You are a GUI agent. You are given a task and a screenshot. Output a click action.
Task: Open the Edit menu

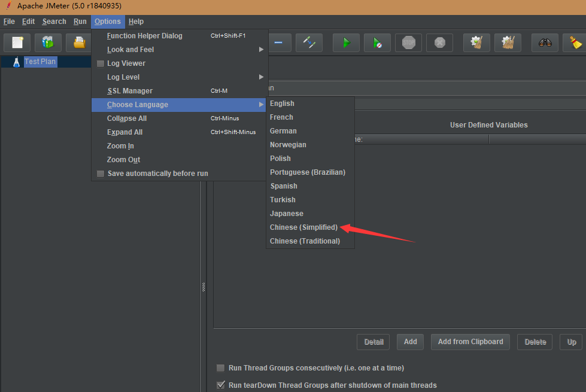28,22
